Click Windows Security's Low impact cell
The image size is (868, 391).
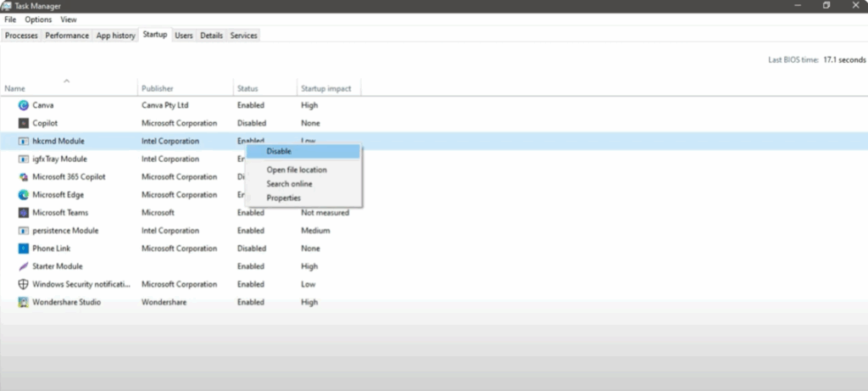tap(309, 284)
